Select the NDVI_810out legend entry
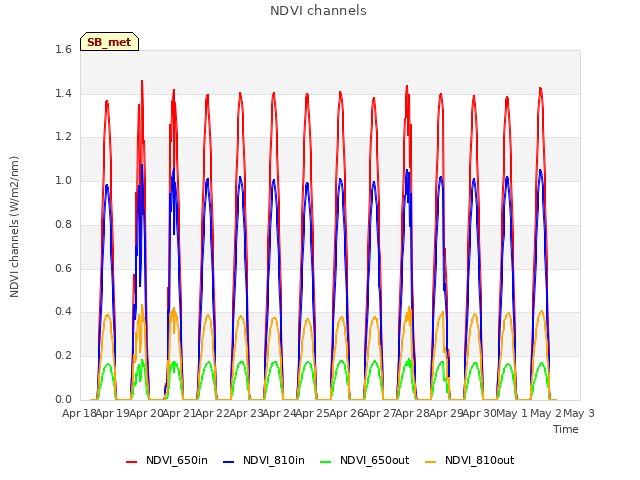Viewport: 640px width, 480px height. point(469,461)
